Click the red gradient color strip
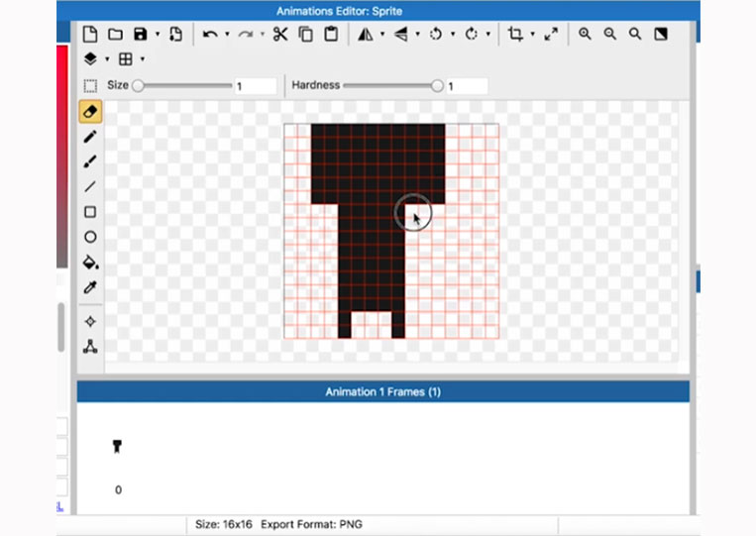This screenshot has width=756, height=536. (62, 157)
